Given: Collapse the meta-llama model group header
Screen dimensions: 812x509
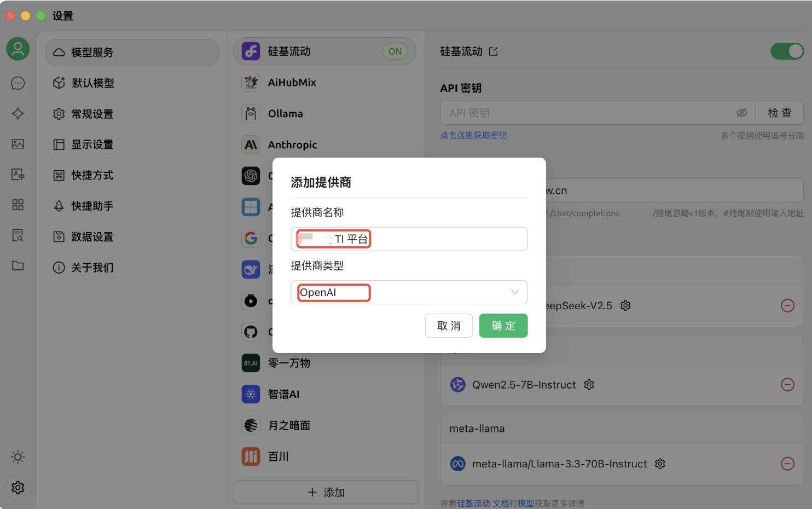Looking at the screenshot, I should pyautogui.click(x=622, y=429).
